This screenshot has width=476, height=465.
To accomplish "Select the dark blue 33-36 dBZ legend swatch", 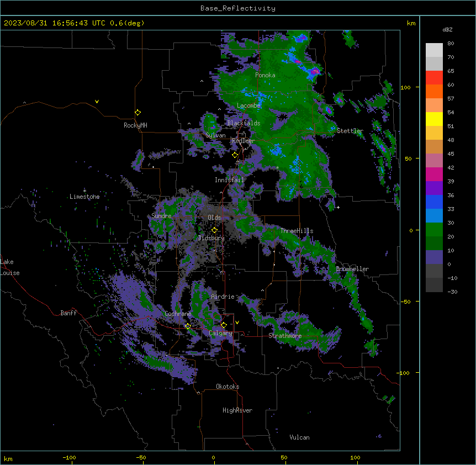I will pos(434,202).
